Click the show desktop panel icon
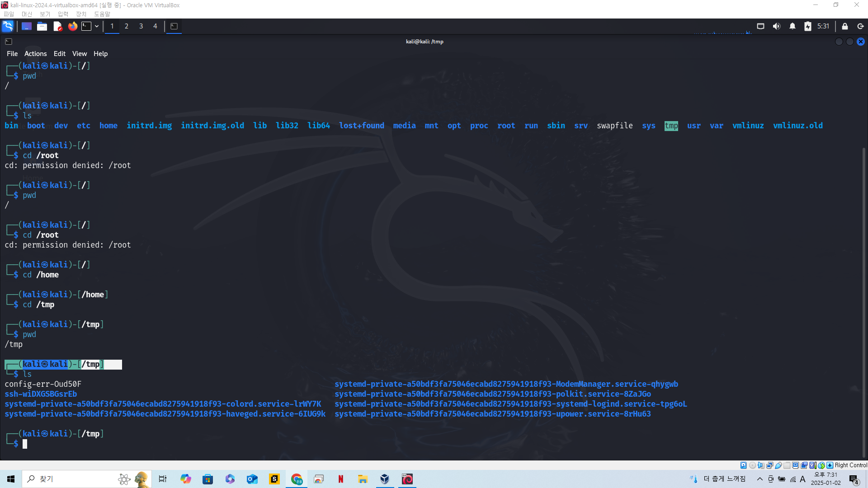The height and width of the screenshot is (488, 868). coord(27,26)
